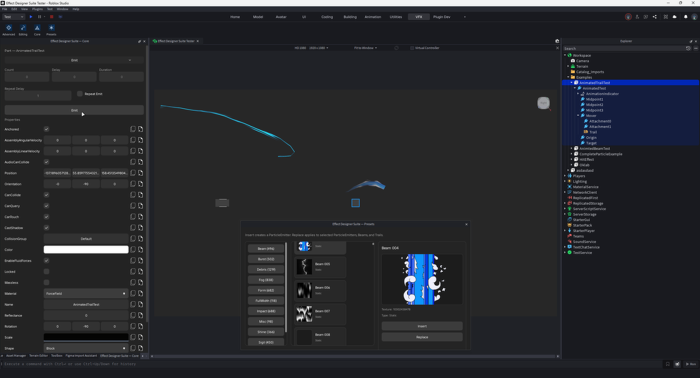Click the Explorer Search field

pos(624,48)
